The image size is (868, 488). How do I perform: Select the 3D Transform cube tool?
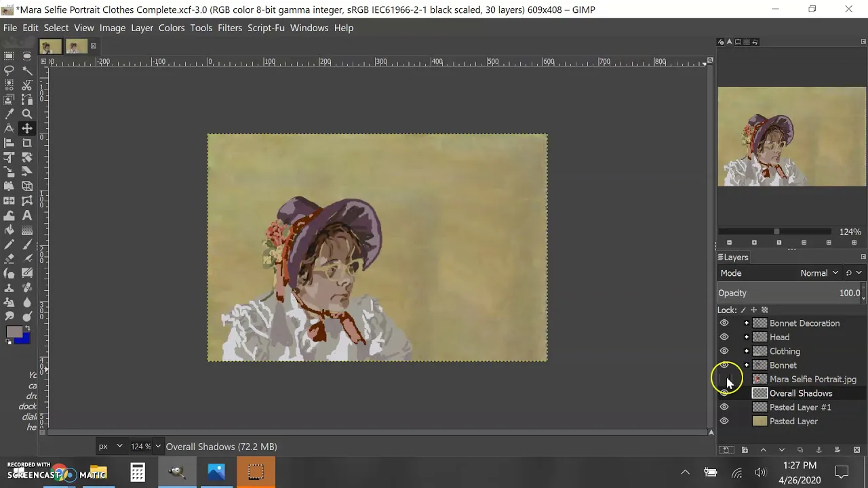click(x=27, y=186)
